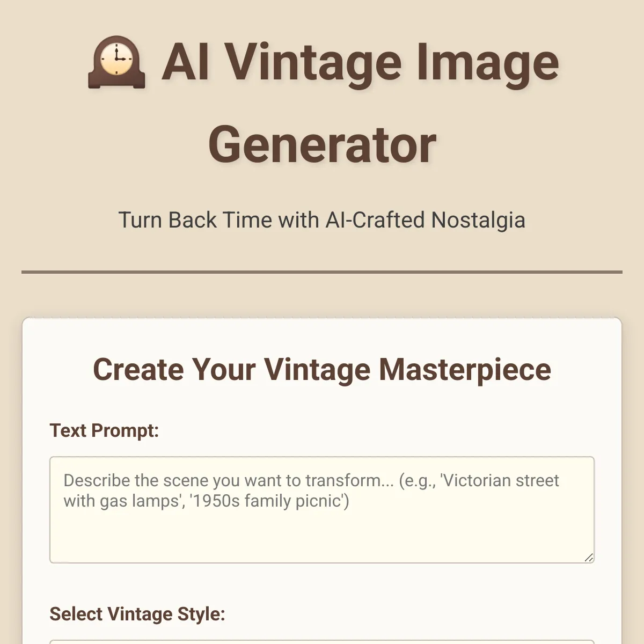Click the 'AI' text beside the clock

click(186, 63)
